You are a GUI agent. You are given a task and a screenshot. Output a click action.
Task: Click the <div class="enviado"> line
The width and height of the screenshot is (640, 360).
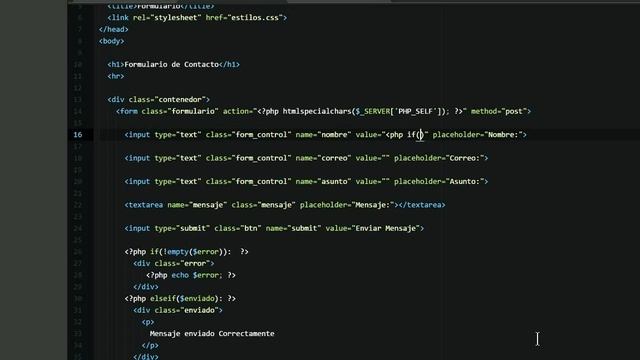178,311
